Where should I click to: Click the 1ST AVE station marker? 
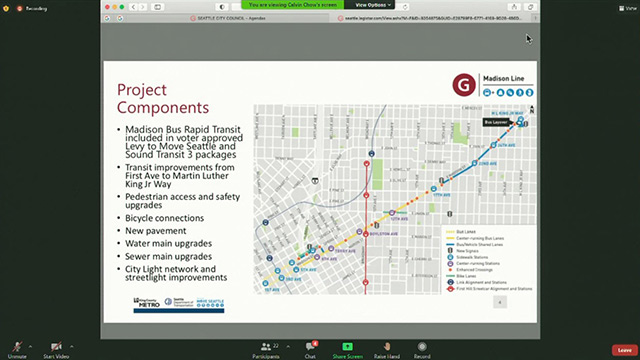(x=265, y=283)
